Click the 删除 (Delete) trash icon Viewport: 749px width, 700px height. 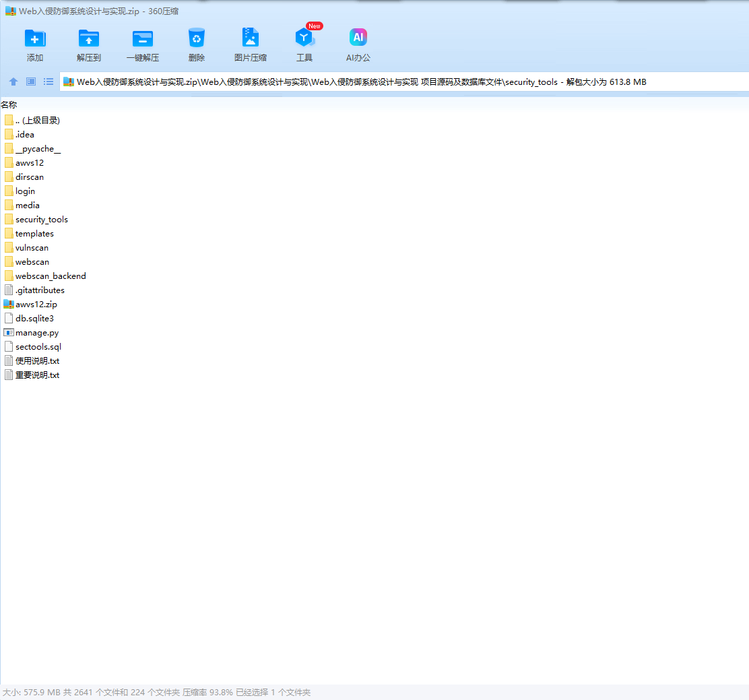coord(196,38)
